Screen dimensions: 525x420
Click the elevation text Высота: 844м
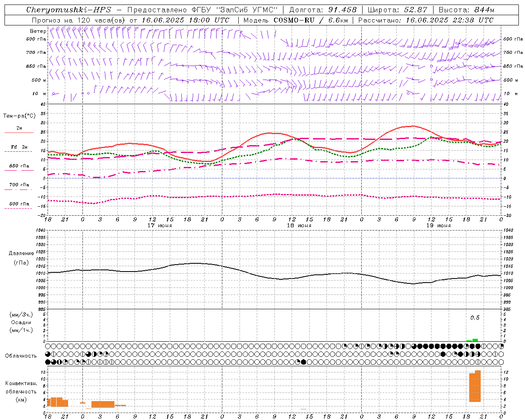[x=466, y=10]
